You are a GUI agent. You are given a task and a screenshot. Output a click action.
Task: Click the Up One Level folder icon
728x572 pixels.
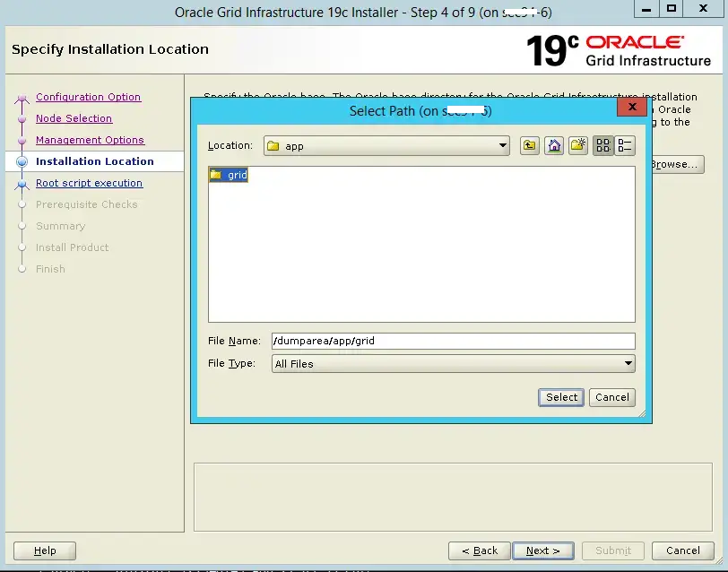pos(530,146)
